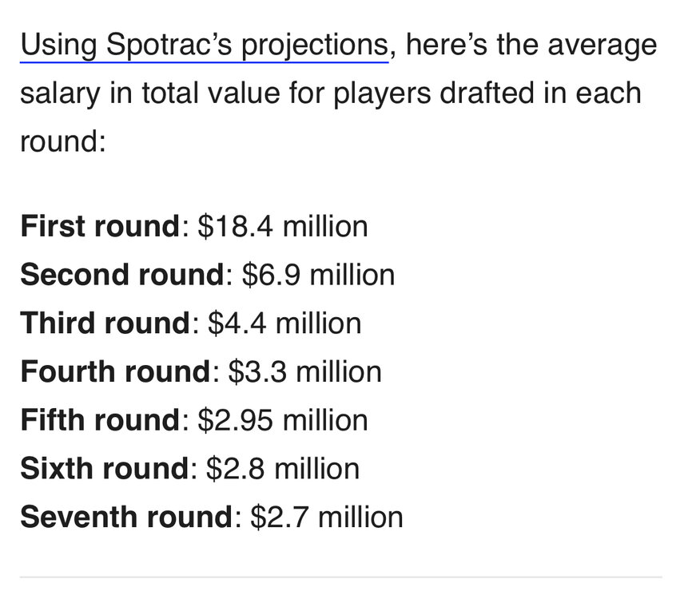The height and width of the screenshot is (599, 700).
Task: Click the "$3.3 million" salary figure
Action: pos(304,371)
